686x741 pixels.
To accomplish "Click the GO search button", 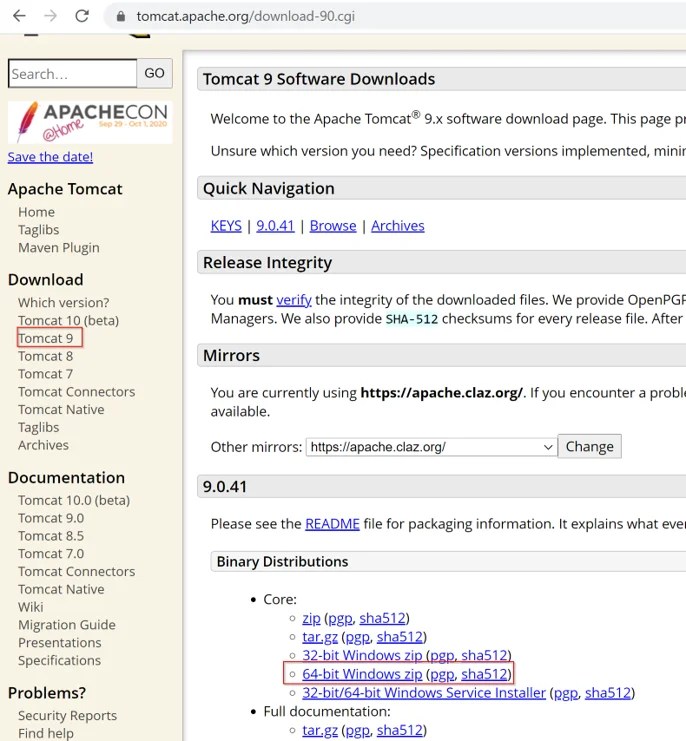I will [x=154, y=73].
